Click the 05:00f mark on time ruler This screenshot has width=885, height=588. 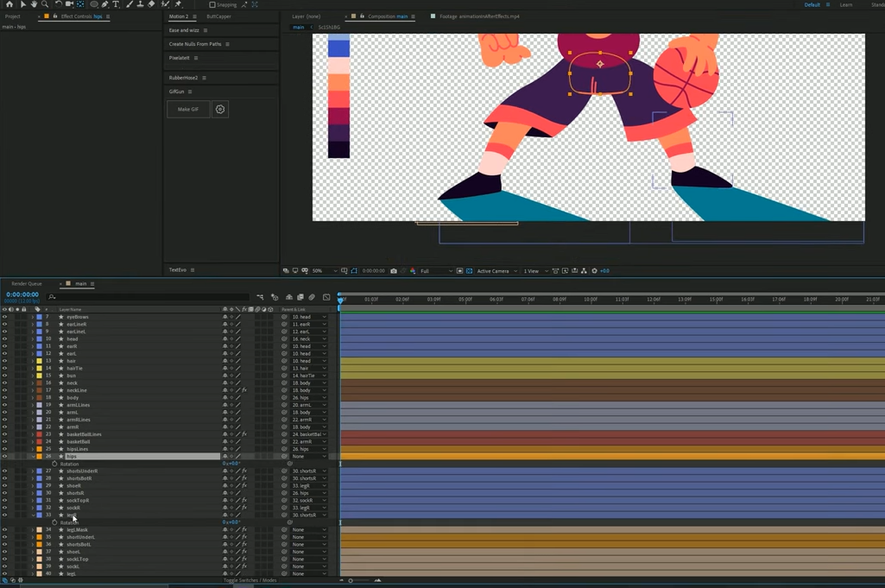[465, 300]
